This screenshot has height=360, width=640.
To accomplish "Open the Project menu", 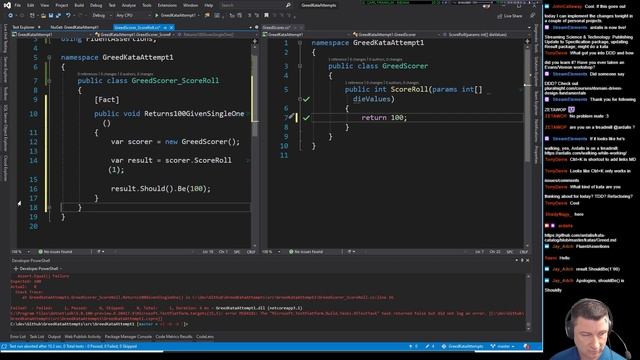I will click(62, 5).
